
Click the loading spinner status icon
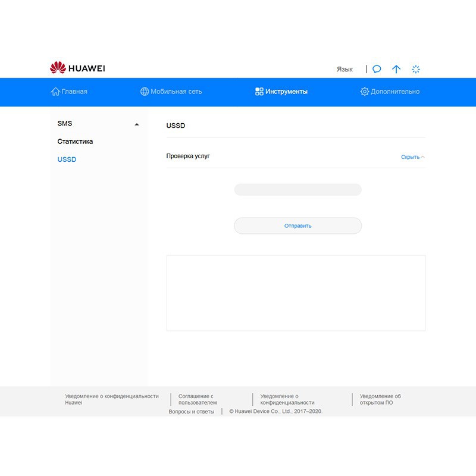[x=416, y=69]
